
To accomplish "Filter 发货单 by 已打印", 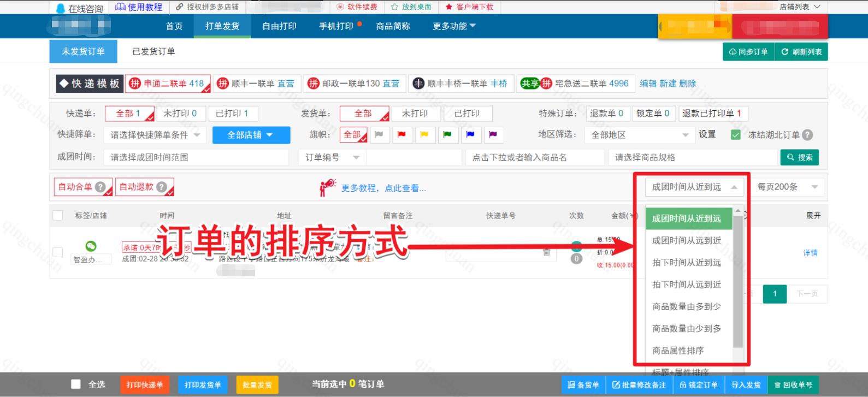I will [467, 114].
